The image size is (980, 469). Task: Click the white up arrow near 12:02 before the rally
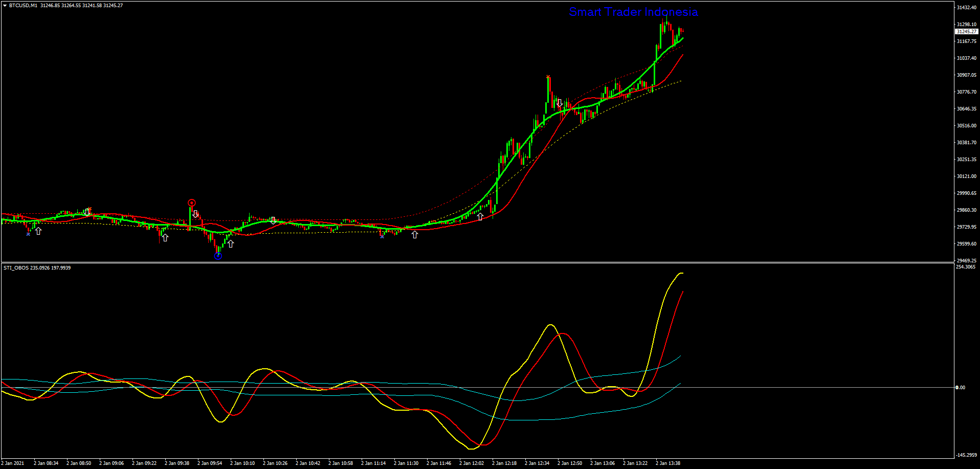point(480,217)
